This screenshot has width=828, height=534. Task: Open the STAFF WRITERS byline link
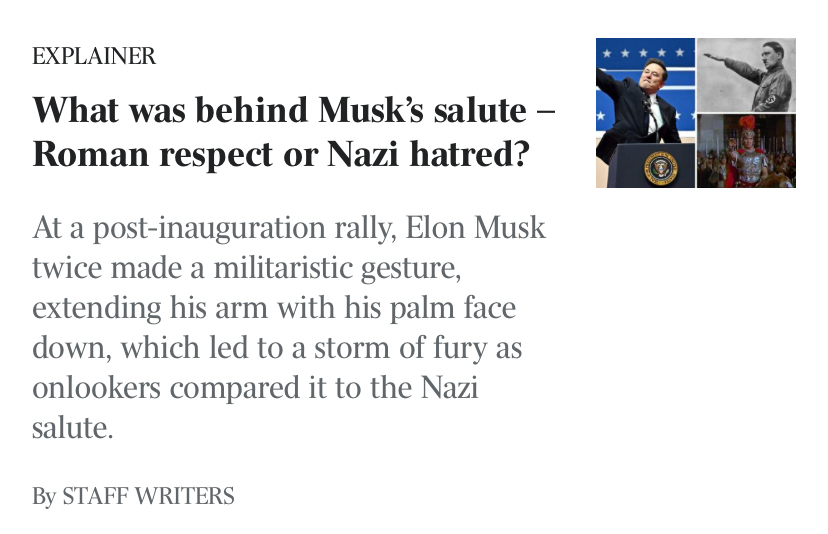148,496
